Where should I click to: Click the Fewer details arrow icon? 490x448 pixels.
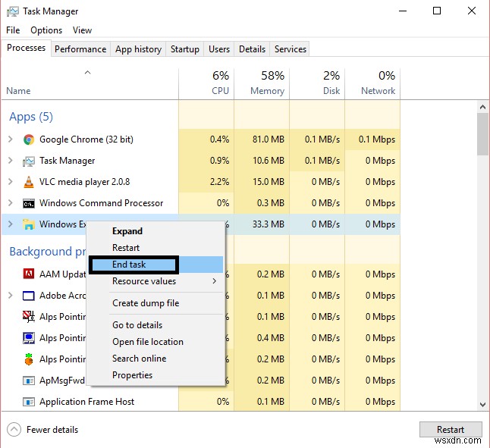[14, 429]
